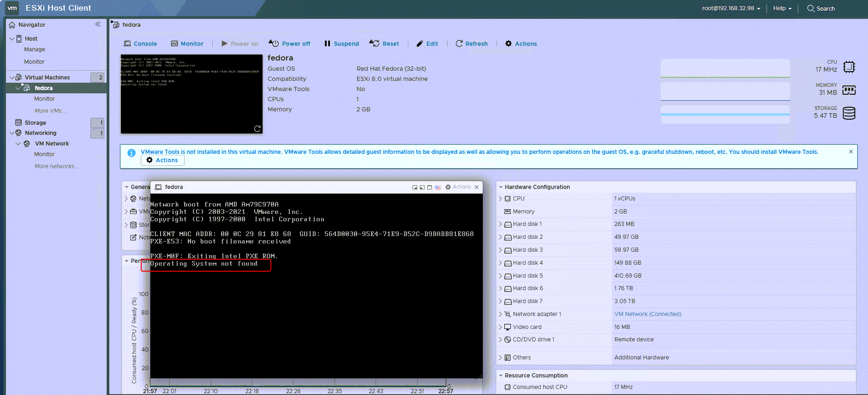Open Actions button in VMware Tools banner
This screenshot has width=868, height=395.
[162, 160]
